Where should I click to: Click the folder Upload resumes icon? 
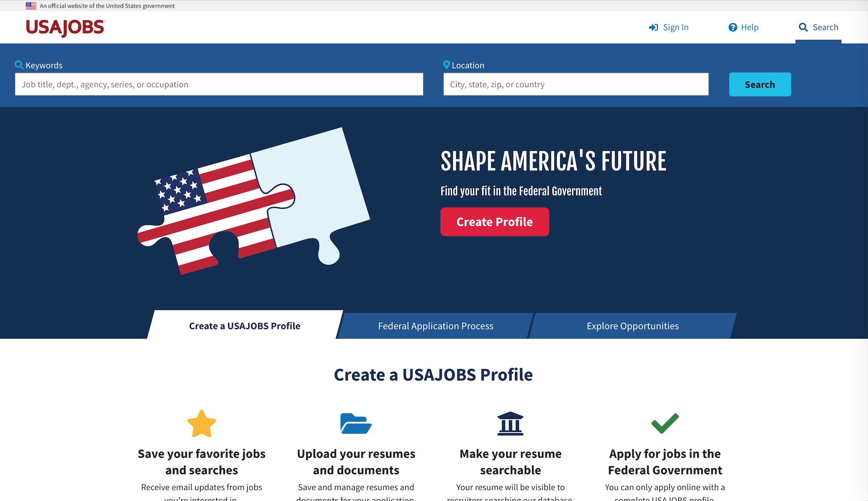356,424
